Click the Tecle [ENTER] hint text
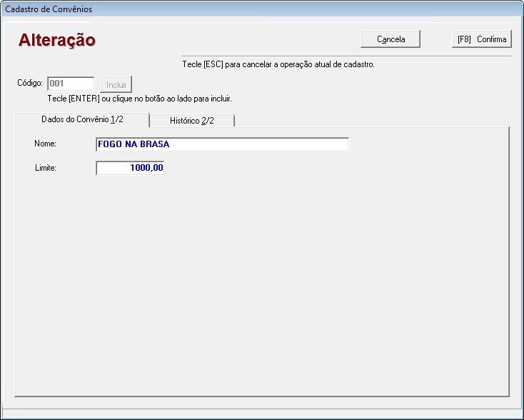The height and width of the screenshot is (420, 524). 139,99
